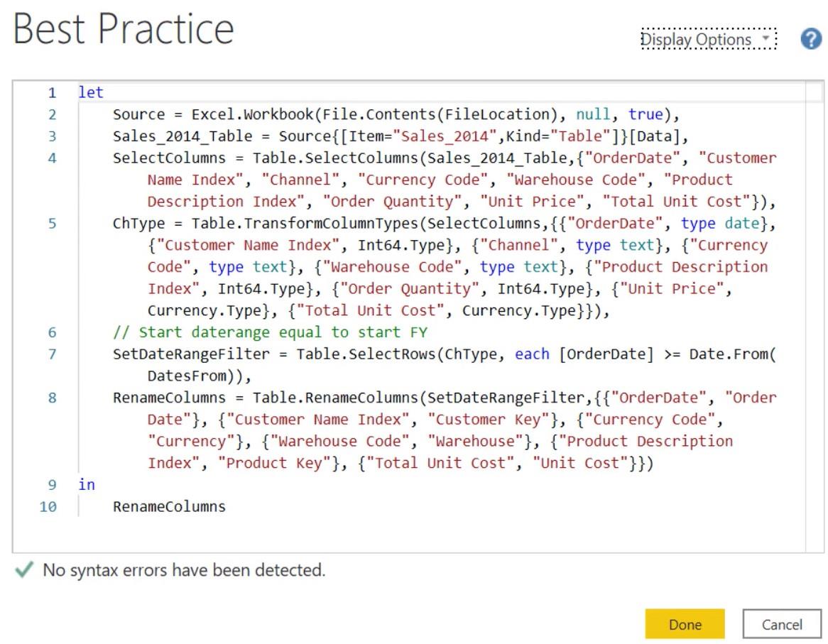Click the 'each' keyword on line 7
Image resolution: width=828 pixels, height=644 pixels.
(532, 354)
